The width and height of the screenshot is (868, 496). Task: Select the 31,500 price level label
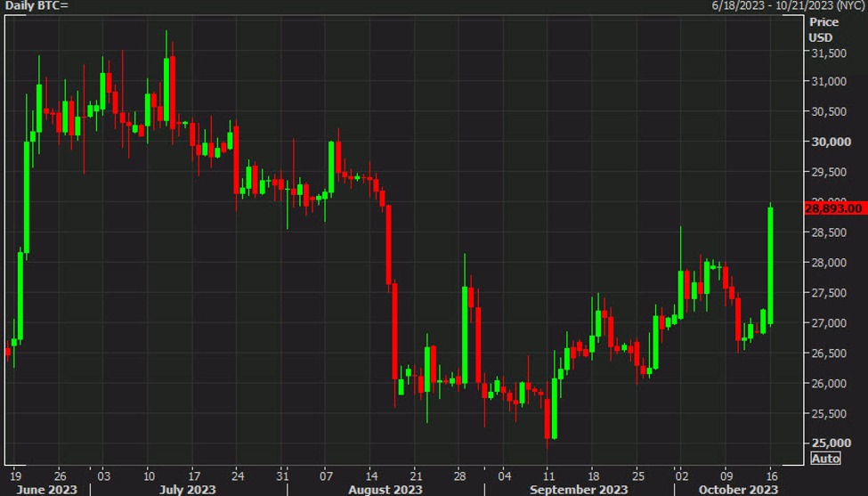(x=829, y=53)
